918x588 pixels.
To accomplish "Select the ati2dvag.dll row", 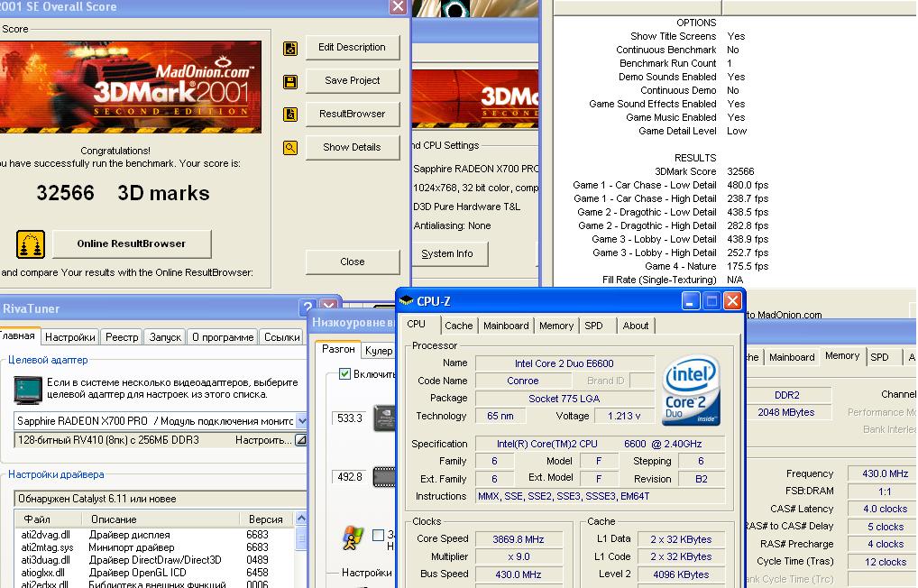I will click(154, 535).
